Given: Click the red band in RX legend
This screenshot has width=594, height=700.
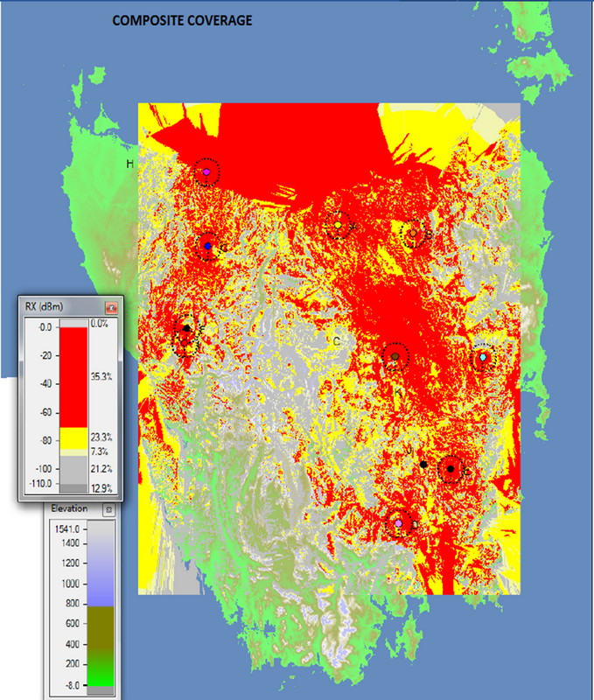Looking at the screenshot, I should tap(73, 376).
